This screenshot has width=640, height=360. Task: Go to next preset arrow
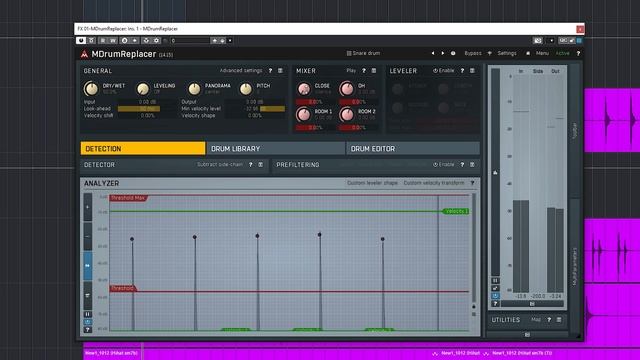(442, 53)
